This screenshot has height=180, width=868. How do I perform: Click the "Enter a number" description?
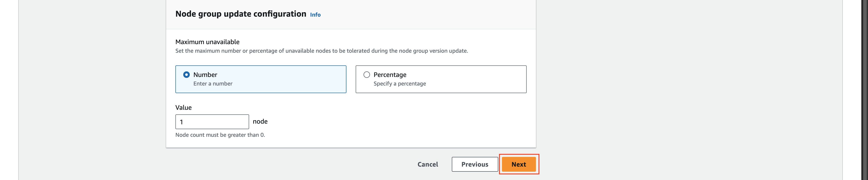(213, 84)
